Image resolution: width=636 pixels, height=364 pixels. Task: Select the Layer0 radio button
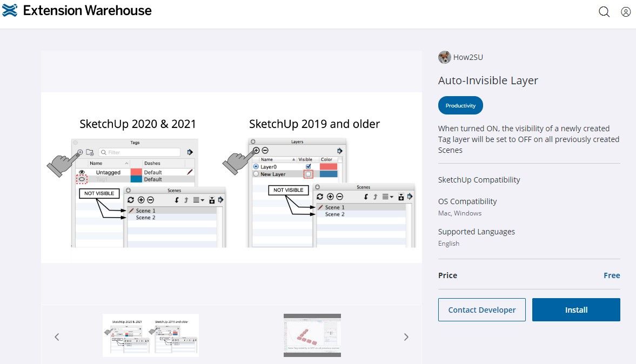(256, 167)
